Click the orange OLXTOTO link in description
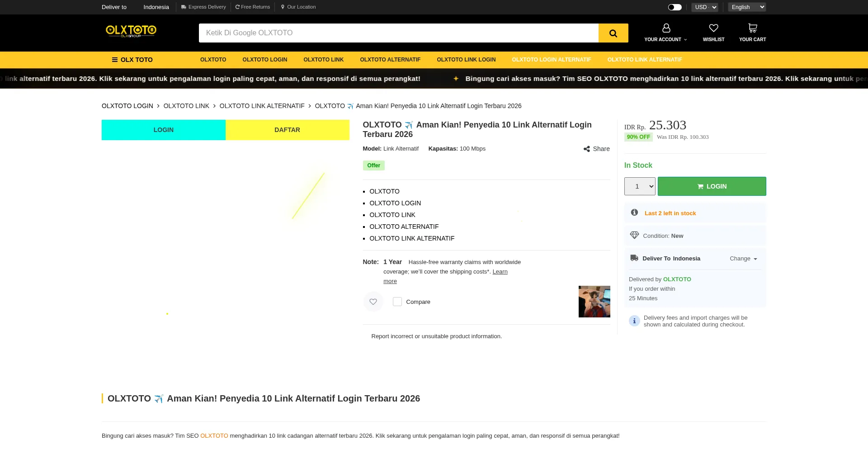The image size is (868, 449). (x=214, y=436)
